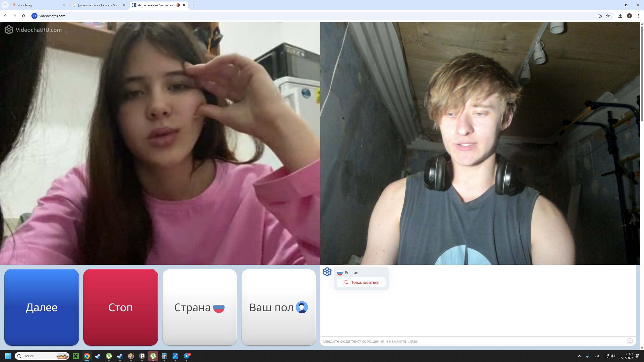
Task: Click the install app icon in address bar
Action: coord(600,16)
